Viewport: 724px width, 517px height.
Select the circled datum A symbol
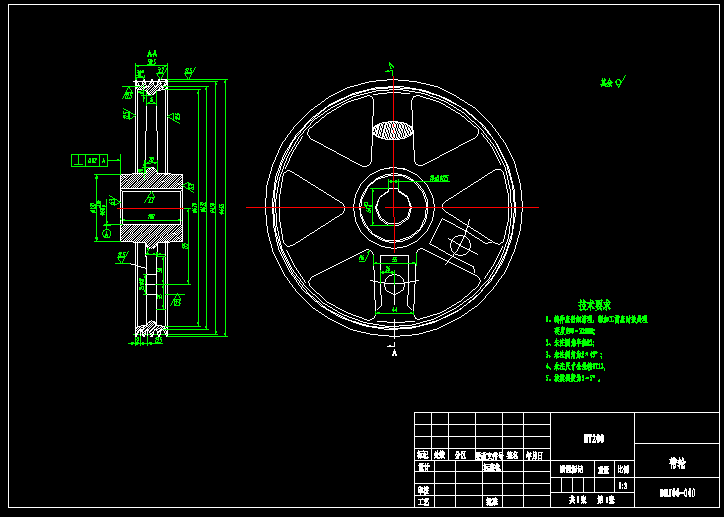pos(107,233)
